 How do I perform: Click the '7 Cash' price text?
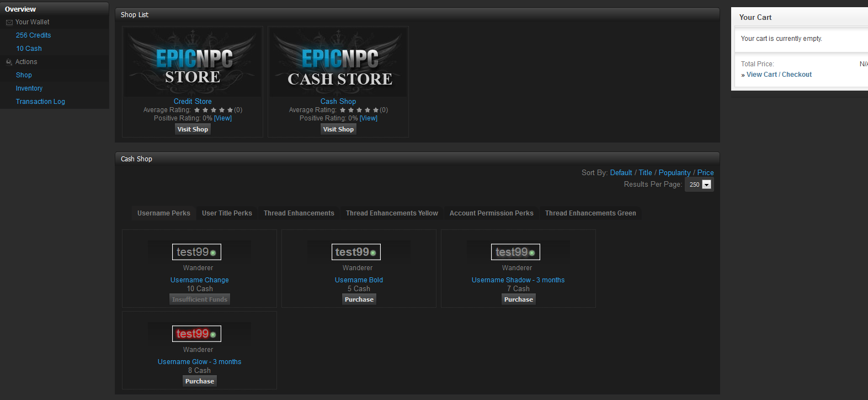pos(518,289)
